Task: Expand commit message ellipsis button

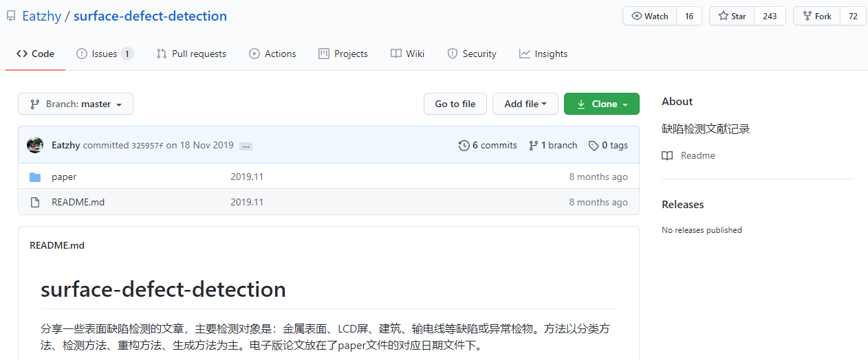Action: pyautogui.click(x=246, y=146)
